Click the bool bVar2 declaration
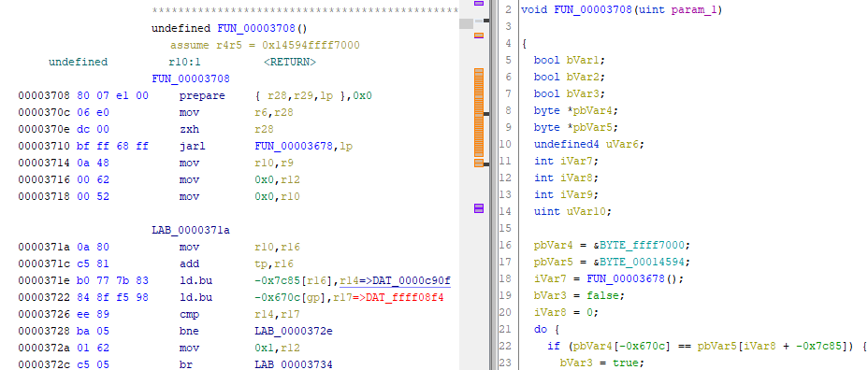The width and height of the screenshot is (868, 370). 570,77
